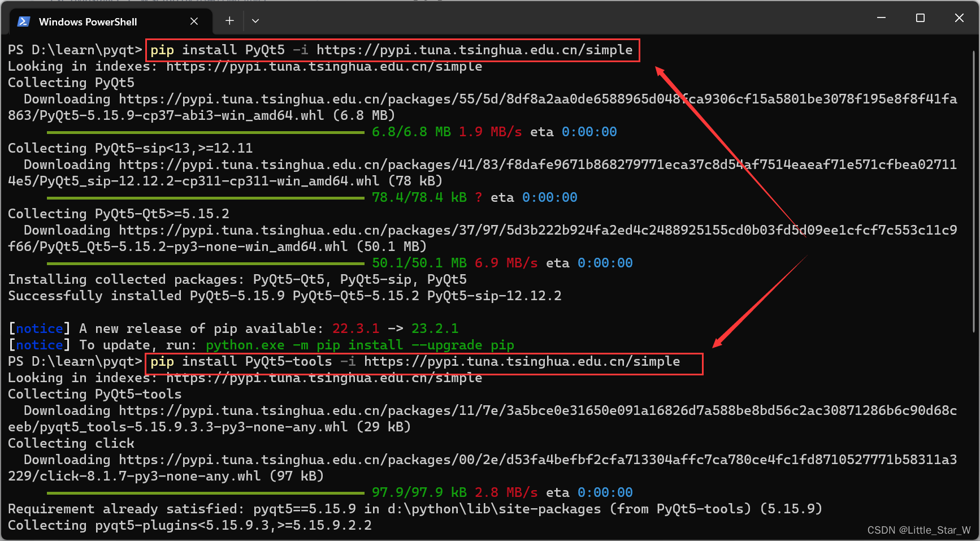Click the 6.9 MB/s download speed text

point(506,263)
